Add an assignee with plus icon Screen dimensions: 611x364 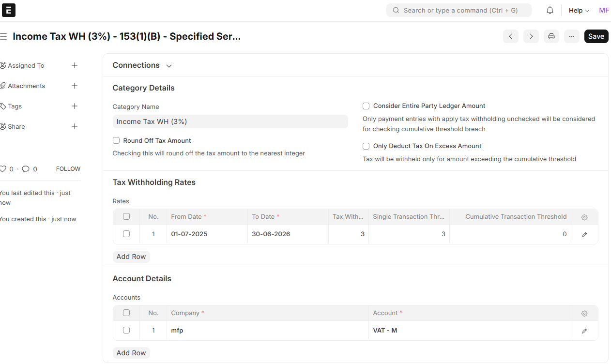75,65
